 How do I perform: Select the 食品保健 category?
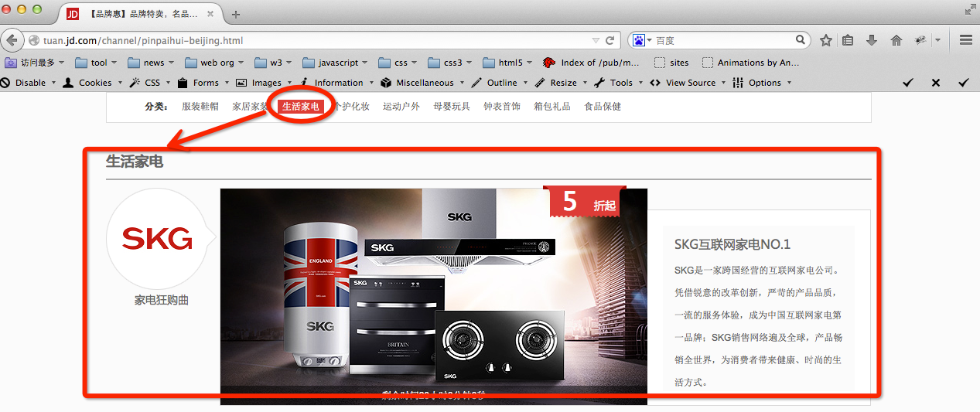click(x=603, y=107)
